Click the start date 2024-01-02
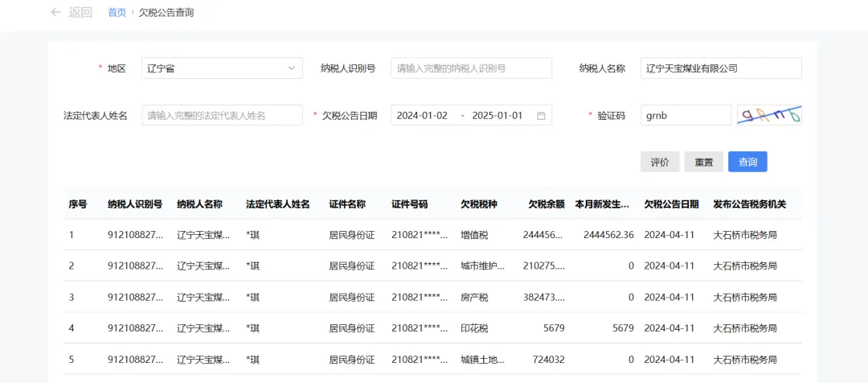Viewport: 868px width, 383px height. pos(423,115)
